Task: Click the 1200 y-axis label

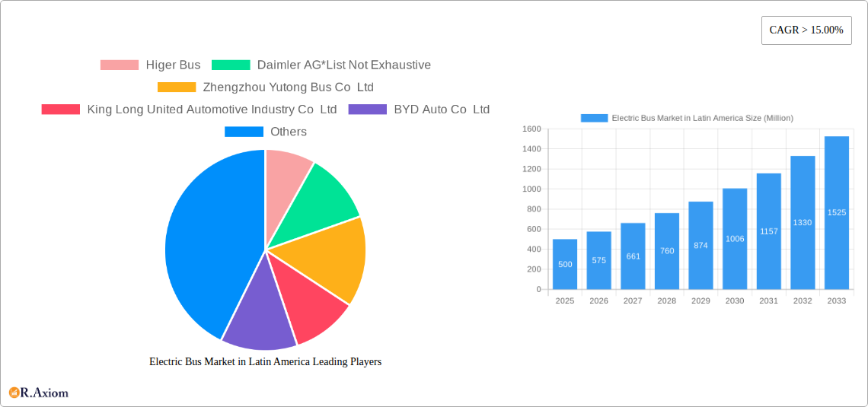Action: pos(531,169)
